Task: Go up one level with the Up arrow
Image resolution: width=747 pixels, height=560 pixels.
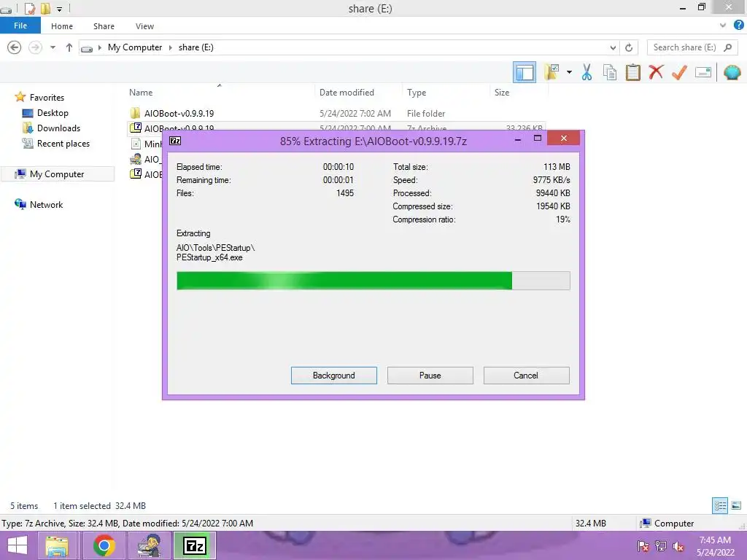Action: pos(69,47)
